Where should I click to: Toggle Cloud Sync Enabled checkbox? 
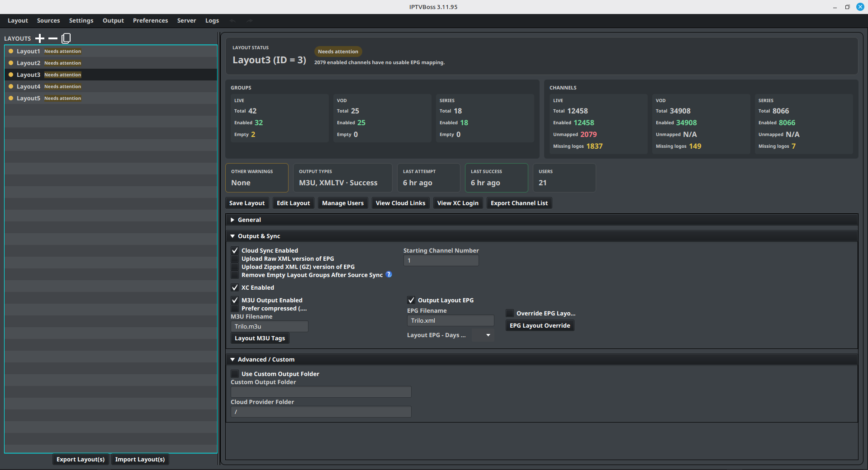[x=235, y=250]
